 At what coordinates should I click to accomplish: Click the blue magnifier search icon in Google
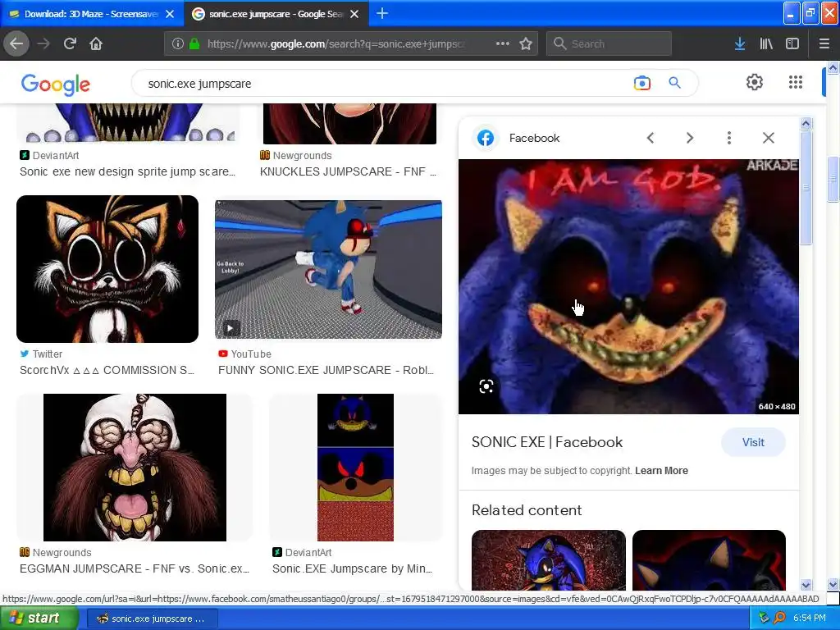coord(674,83)
